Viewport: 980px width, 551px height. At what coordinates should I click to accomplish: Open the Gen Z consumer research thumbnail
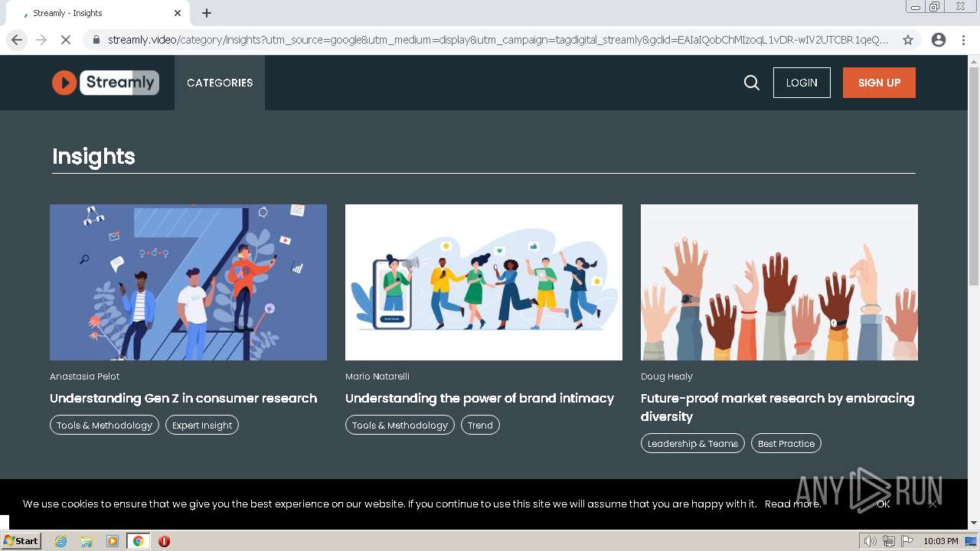pyautogui.click(x=188, y=282)
